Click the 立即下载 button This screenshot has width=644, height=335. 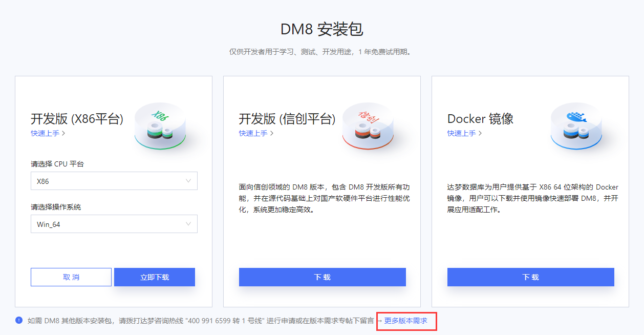[x=155, y=277]
